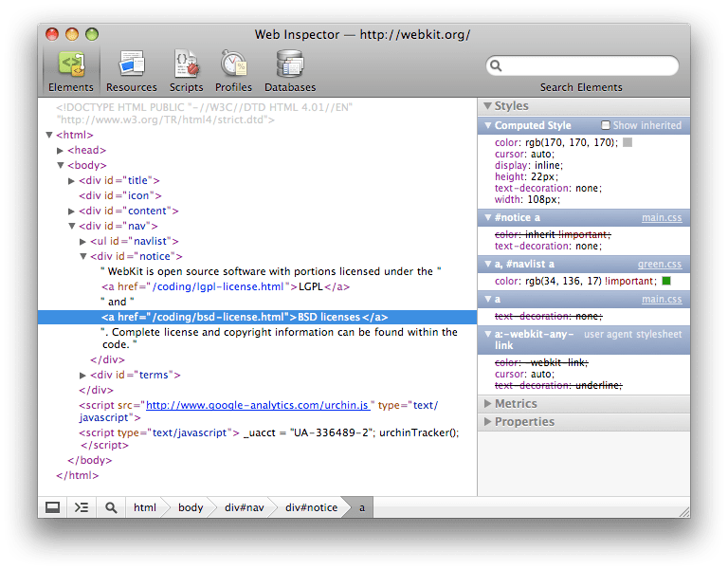Select the closing </html> tag row
The width and height of the screenshot is (728, 570).
point(77,475)
